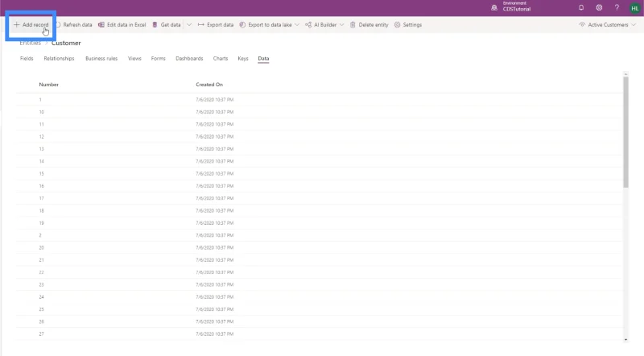Click the Get data database icon

155,25
